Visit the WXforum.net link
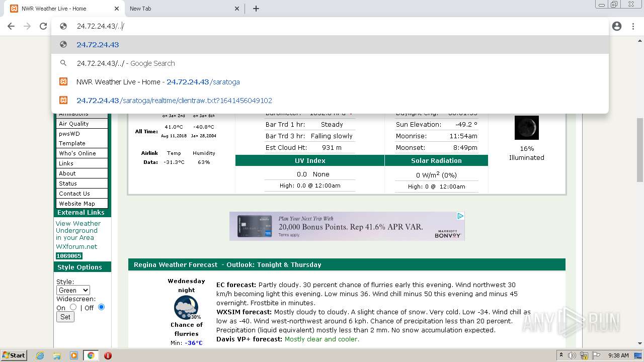The height and width of the screenshot is (362, 644). point(76,247)
